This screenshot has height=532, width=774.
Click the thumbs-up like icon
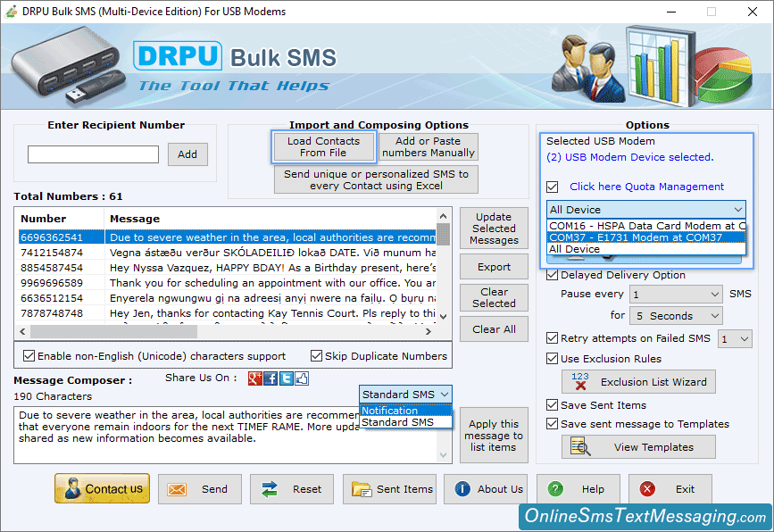tap(302, 378)
